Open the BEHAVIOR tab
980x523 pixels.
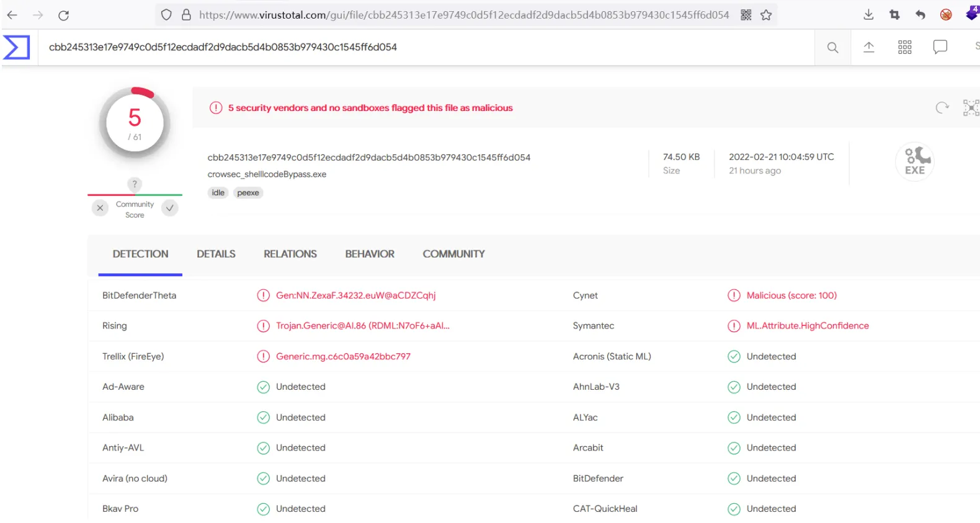click(x=370, y=254)
